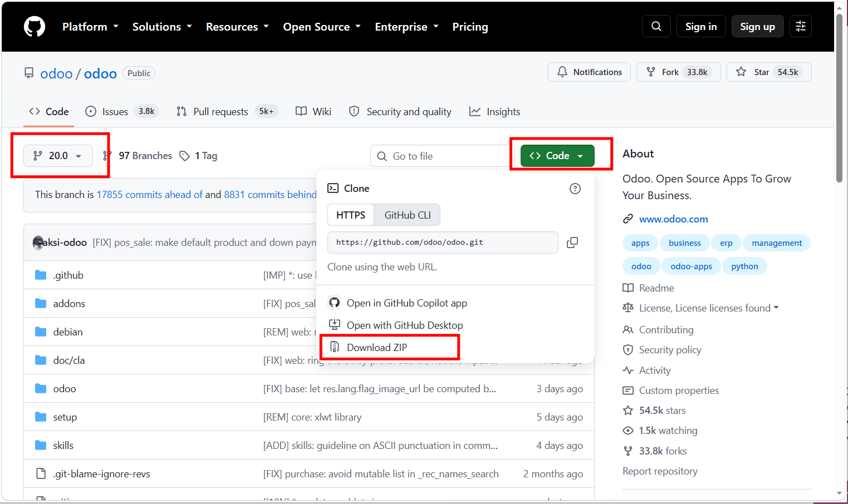Open the clone help question icon
Viewport: 848px width, 504px height.
tap(575, 189)
